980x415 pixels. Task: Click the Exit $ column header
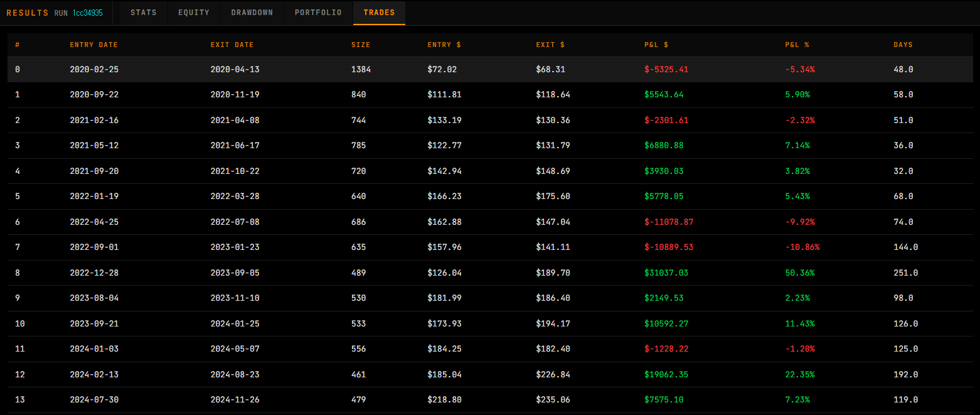pos(550,45)
